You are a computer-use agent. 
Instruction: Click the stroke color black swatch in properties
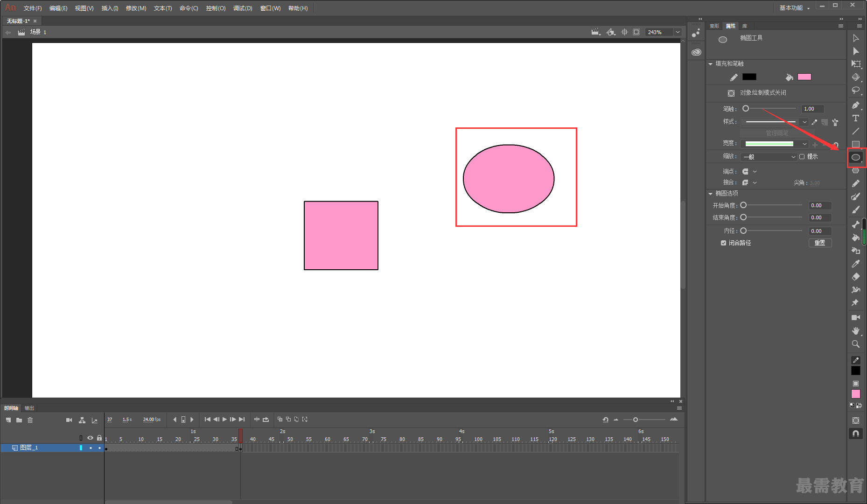tap(749, 77)
